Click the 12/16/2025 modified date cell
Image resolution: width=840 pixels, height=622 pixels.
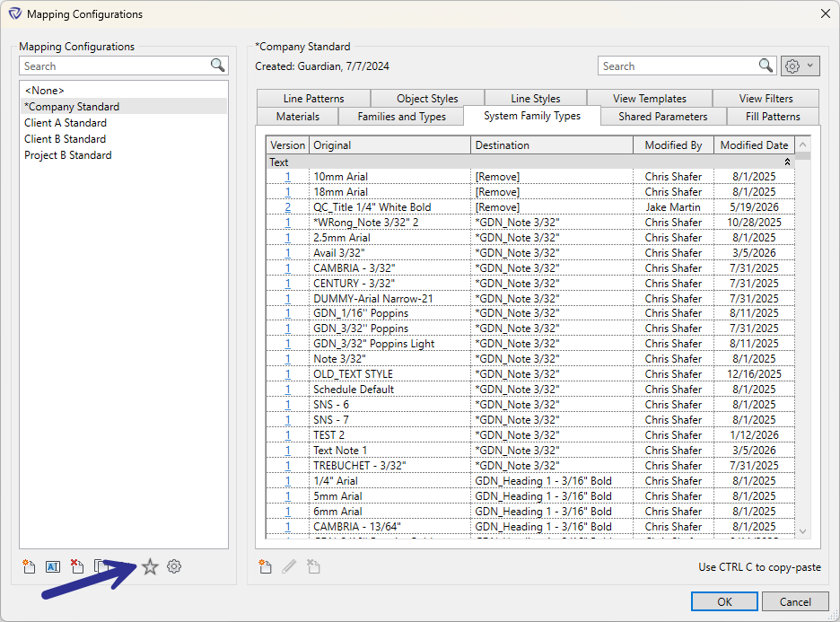pyautogui.click(x=754, y=374)
